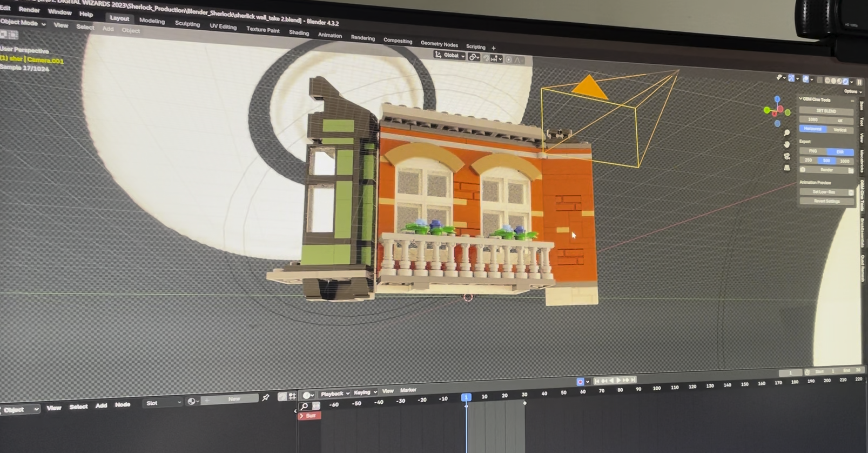Click the current frame number field
Screen dimensions: 868x453
(791, 372)
